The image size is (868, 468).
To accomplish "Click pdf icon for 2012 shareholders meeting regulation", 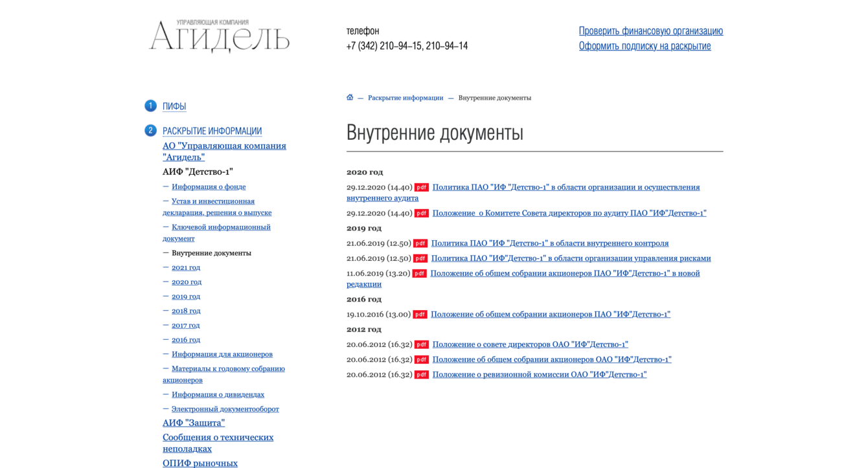I will [422, 360].
